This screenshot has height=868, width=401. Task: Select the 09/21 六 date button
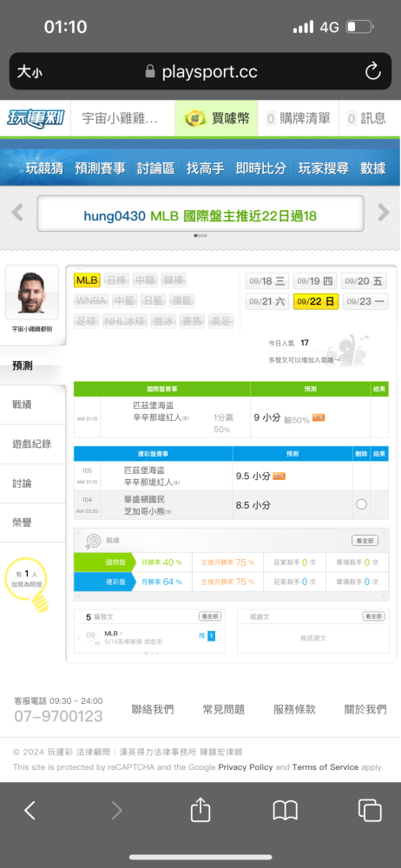pos(267,302)
